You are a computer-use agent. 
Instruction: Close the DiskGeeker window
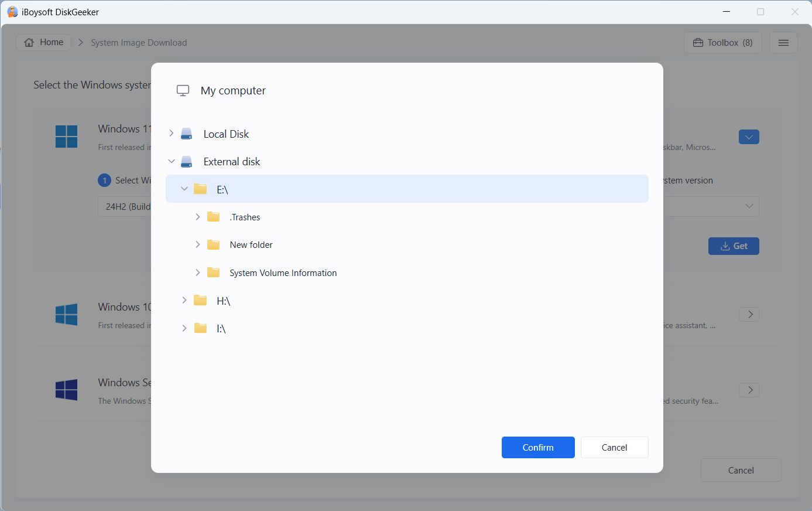tap(794, 12)
